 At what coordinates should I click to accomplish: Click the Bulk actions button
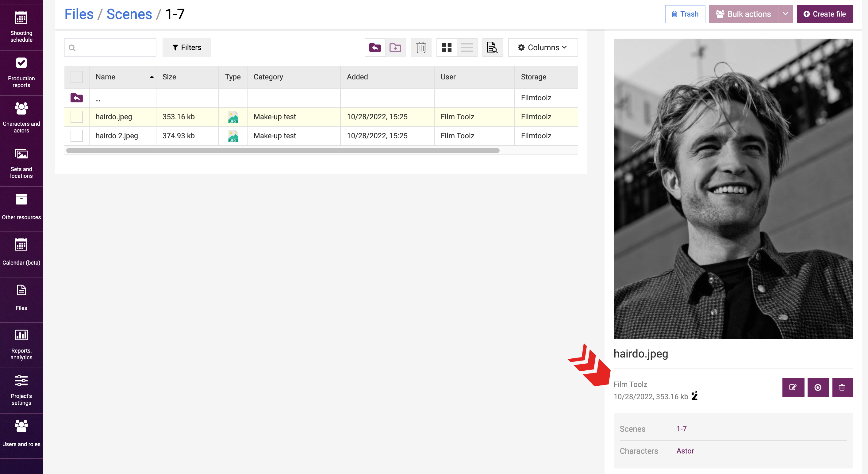click(x=743, y=14)
